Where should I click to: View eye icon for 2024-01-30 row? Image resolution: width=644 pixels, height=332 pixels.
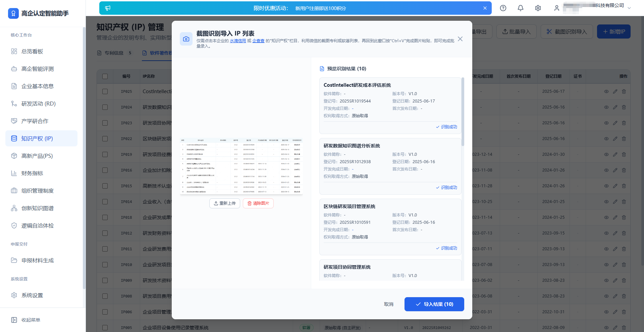[x=606, y=154]
